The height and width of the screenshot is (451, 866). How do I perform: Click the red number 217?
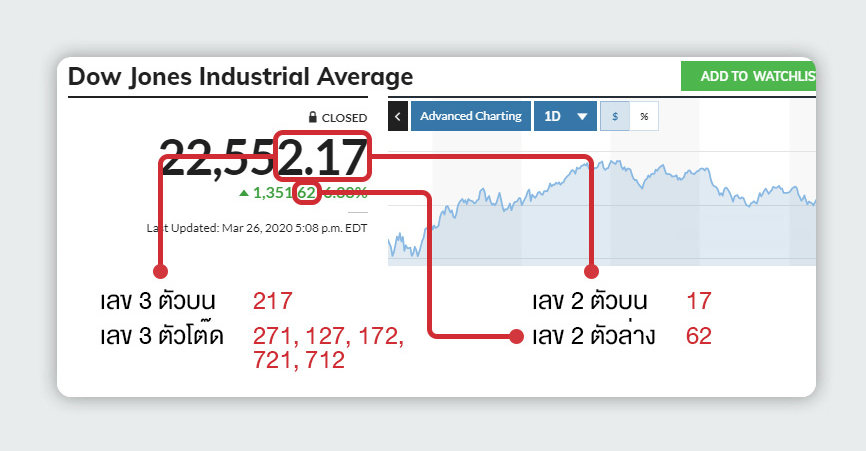[273, 301]
